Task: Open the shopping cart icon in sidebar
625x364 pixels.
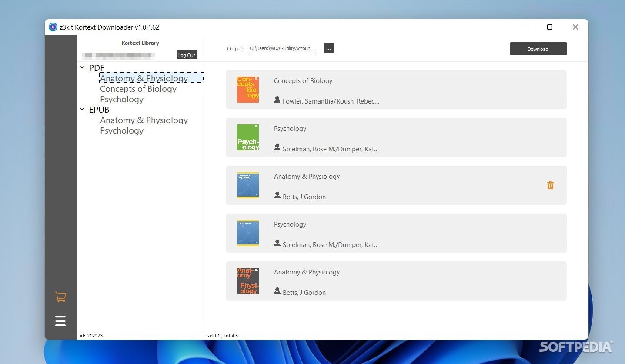Action: click(x=60, y=297)
